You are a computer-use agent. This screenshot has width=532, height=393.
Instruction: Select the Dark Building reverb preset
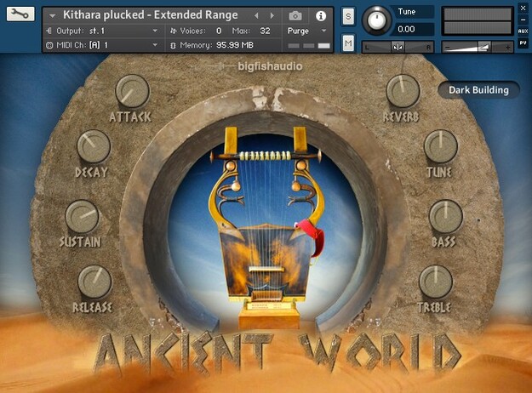[478, 90]
